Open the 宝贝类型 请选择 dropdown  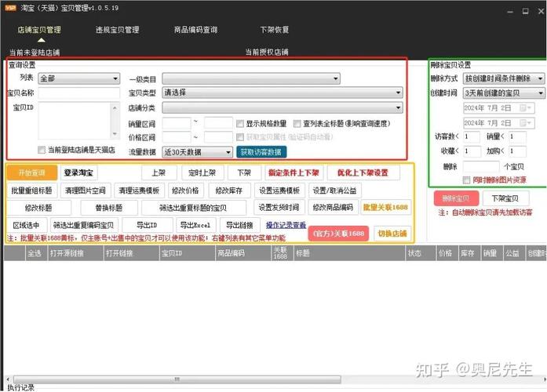pyautogui.click(x=283, y=93)
